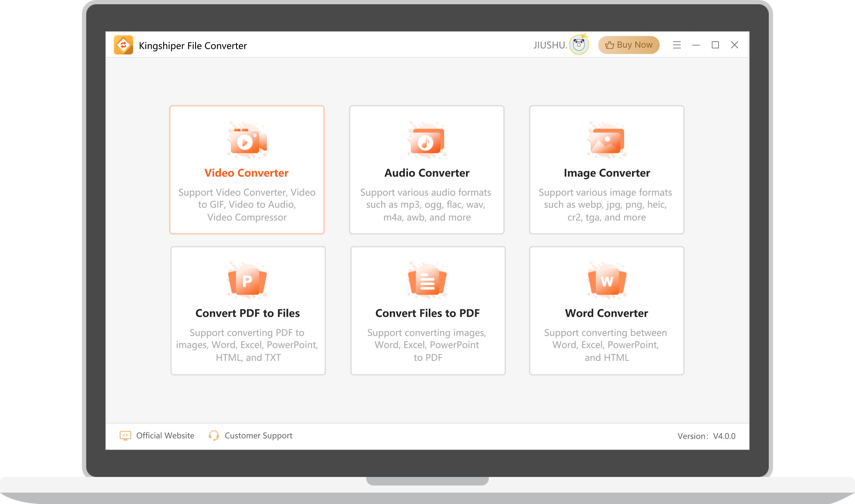Click the Convert PDF to Files P icon
The width and height of the screenshot is (855, 504).
247,280
